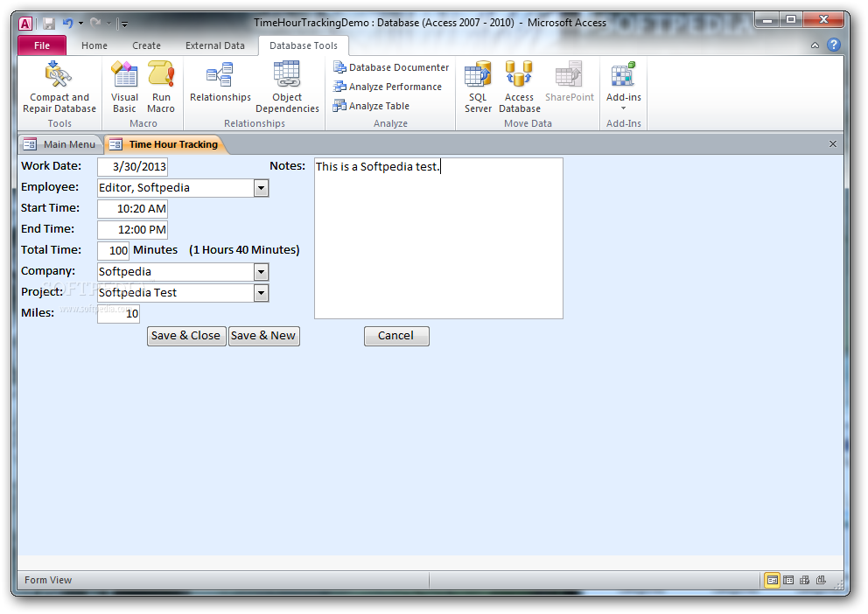
Task: Switch to Datasheet View in status bar
Action: (x=788, y=580)
